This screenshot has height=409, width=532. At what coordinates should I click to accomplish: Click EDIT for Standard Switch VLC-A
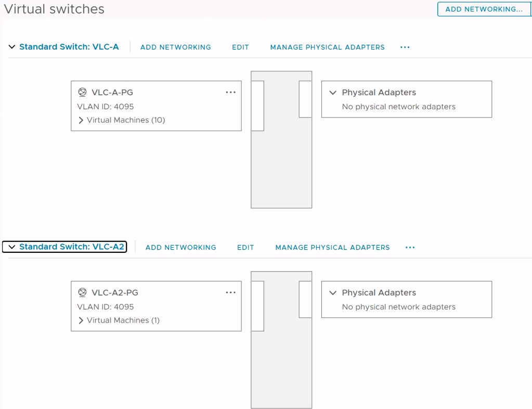coord(240,47)
